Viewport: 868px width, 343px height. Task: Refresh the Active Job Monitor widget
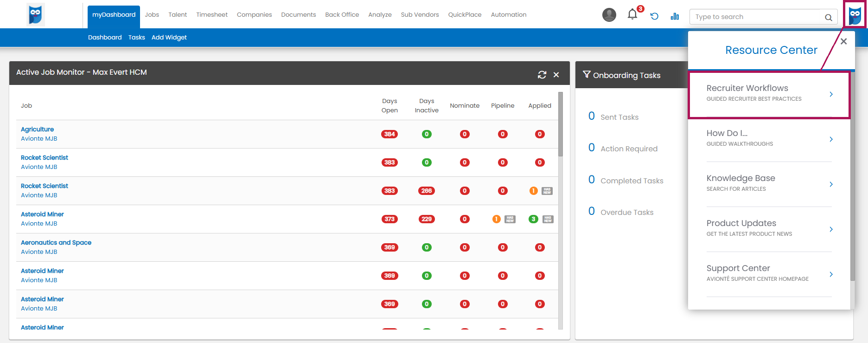pos(542,75)
